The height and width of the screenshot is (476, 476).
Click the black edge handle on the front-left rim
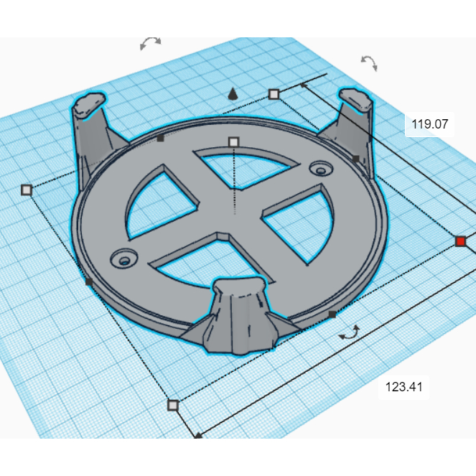click(89, 282)
